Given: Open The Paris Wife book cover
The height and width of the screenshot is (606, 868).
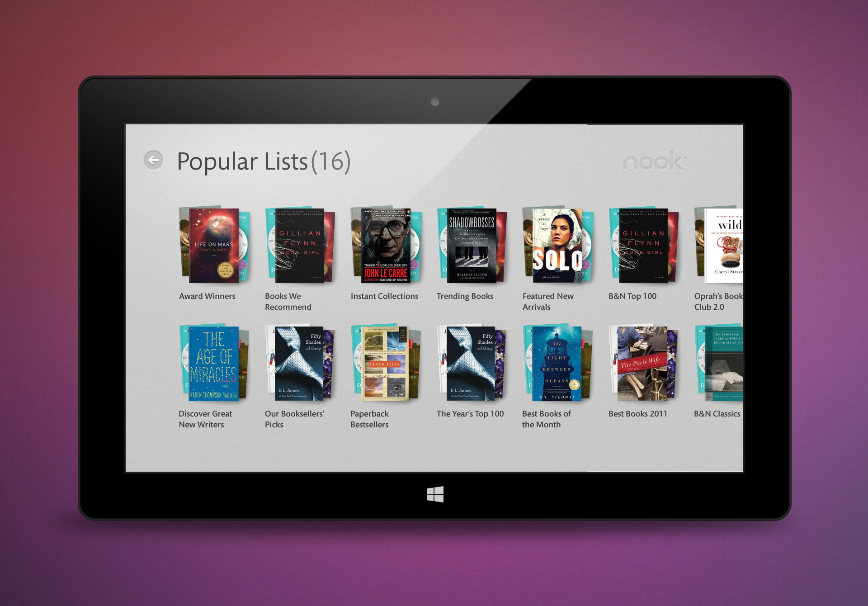Looking at the screenshot, I should pyautogui.click(x=642, y=364).
